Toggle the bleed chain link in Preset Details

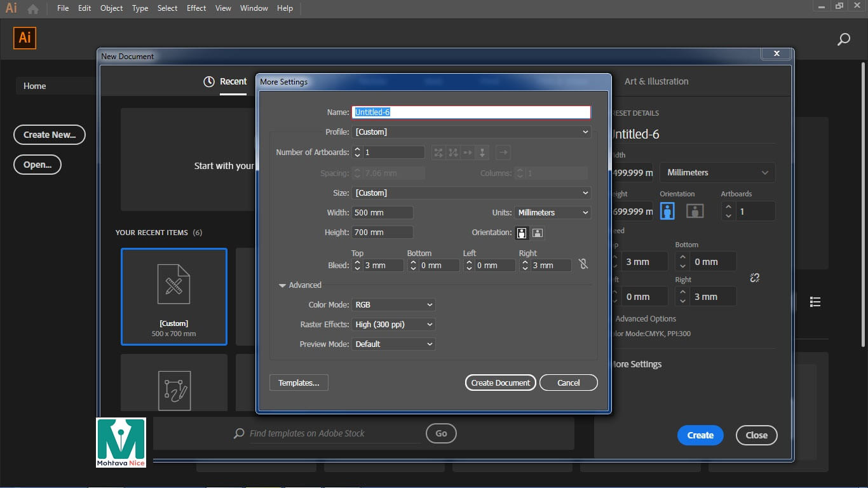pos(754,278)
